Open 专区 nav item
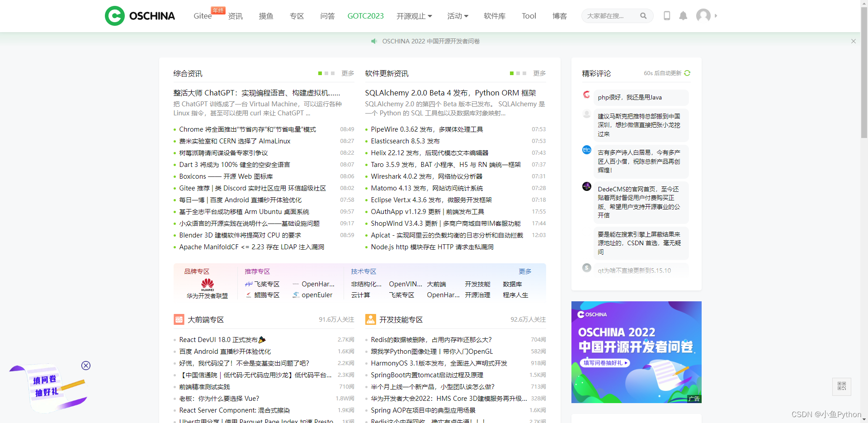The height and width of the screenshot is (423, 868). 297,16
